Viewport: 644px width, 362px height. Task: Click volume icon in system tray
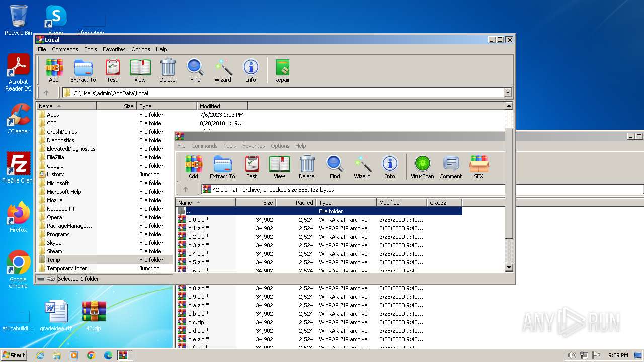click(572, 355)
